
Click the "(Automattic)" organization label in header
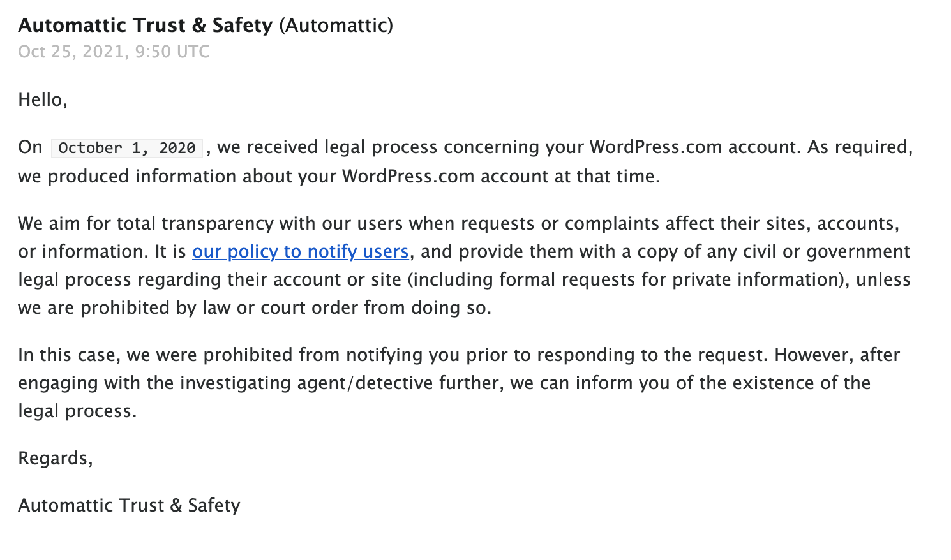point(336,26)
